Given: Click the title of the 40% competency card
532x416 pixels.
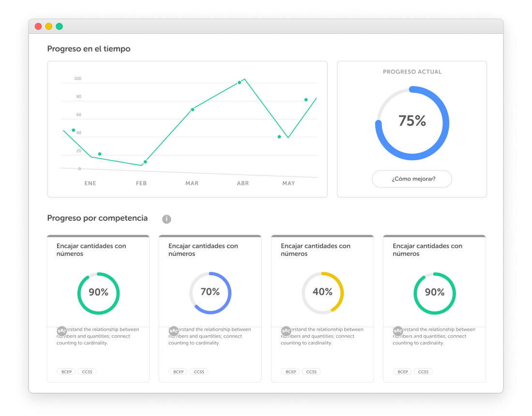Looking at the screenshot, I should click(315, 250).
